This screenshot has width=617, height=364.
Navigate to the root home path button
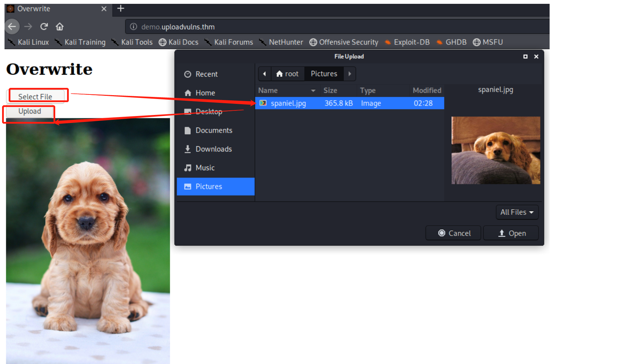click(x=287, y=74)
